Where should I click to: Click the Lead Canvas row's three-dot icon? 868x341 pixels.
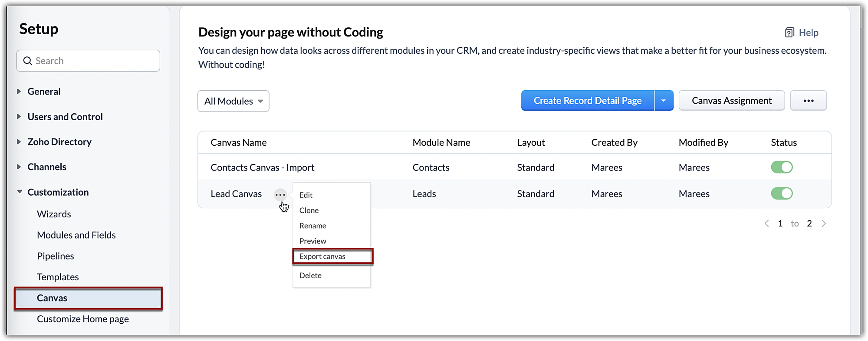[x=280, y=195]
